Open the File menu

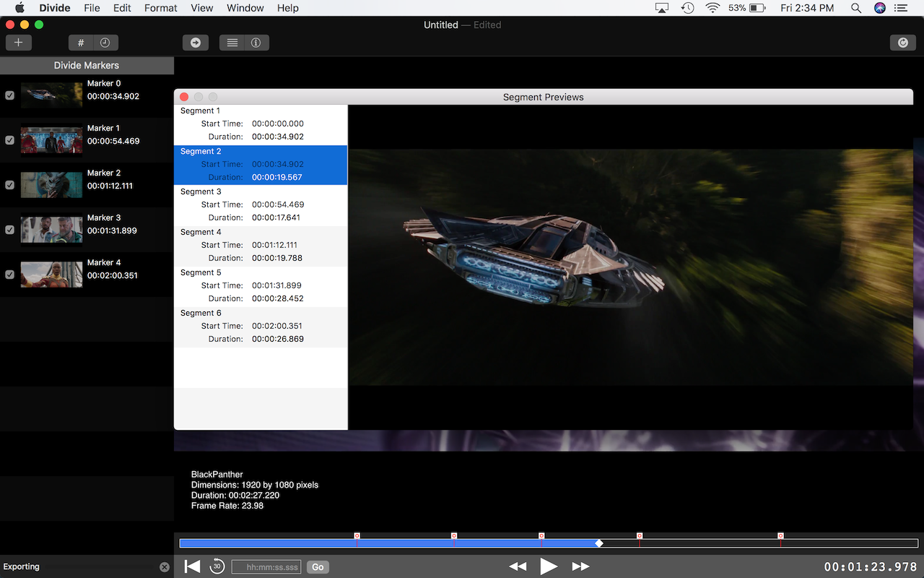point(92,8)
